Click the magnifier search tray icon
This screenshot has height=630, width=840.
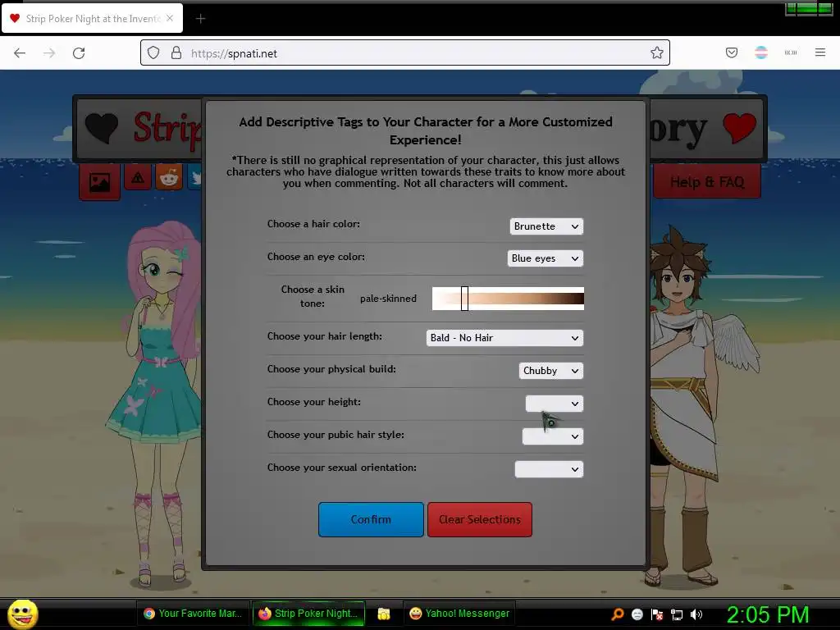618,614
